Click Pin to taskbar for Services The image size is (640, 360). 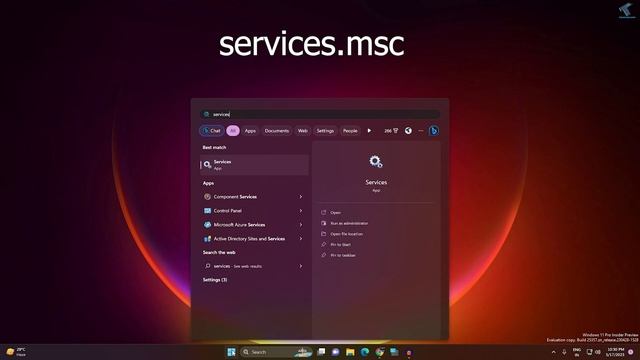[338, 255]
